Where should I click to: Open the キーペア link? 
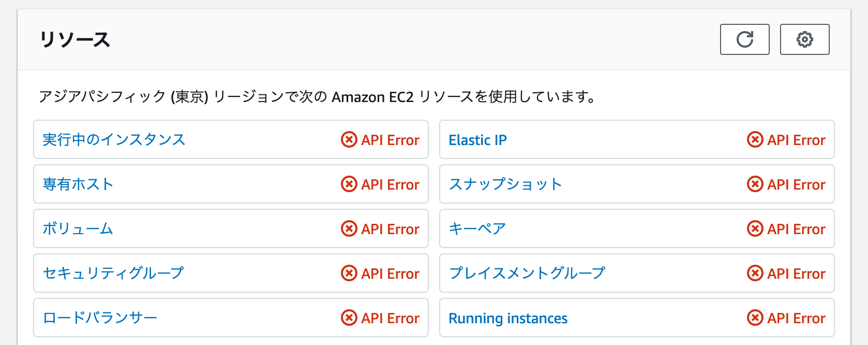click(477, 229)
